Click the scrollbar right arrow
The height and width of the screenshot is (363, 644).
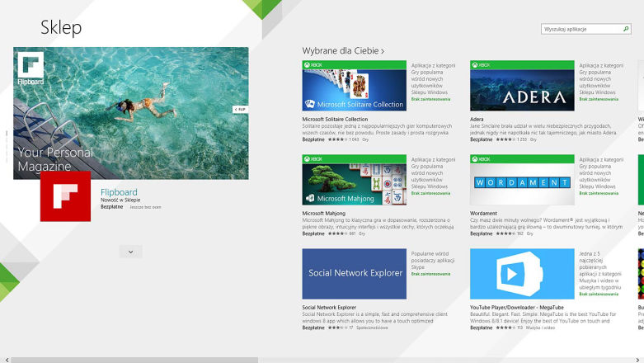[637, 361]
